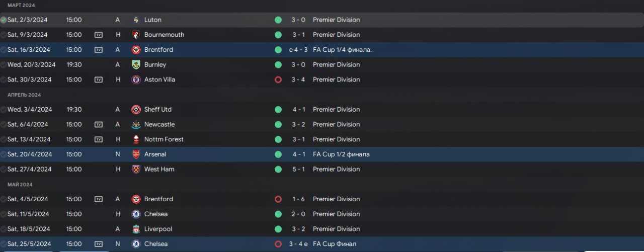Collapse the АПРЕЛЬ 2024 month header
Screen dimensions: 644x252
click(x=24, y=95)
